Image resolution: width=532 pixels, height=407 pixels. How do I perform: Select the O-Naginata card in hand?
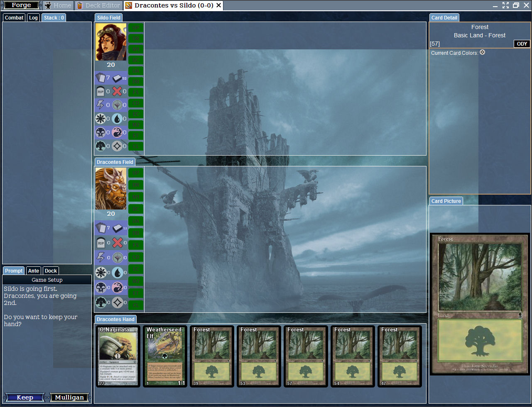[118, 356]
